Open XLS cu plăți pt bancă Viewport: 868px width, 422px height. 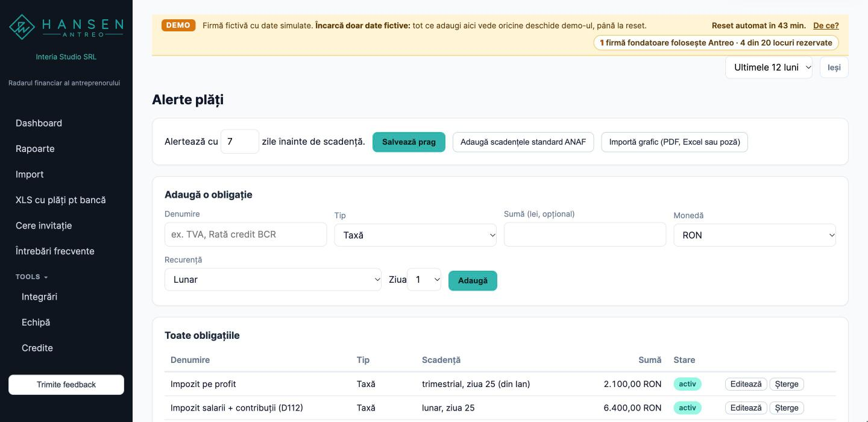[60, 200]
